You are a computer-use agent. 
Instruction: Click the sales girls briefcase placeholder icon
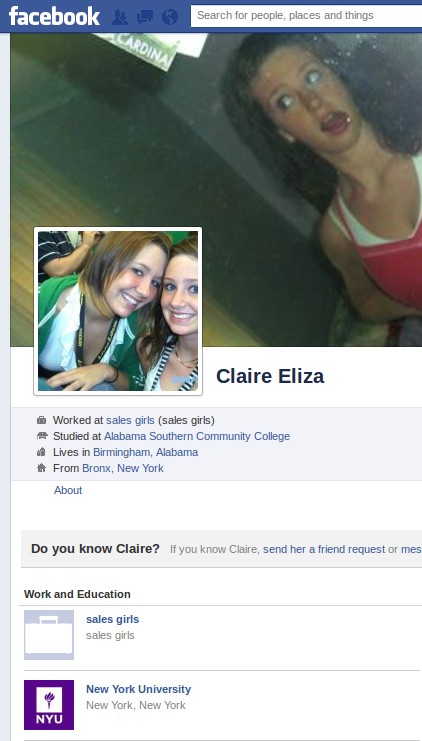click(49, 635)
